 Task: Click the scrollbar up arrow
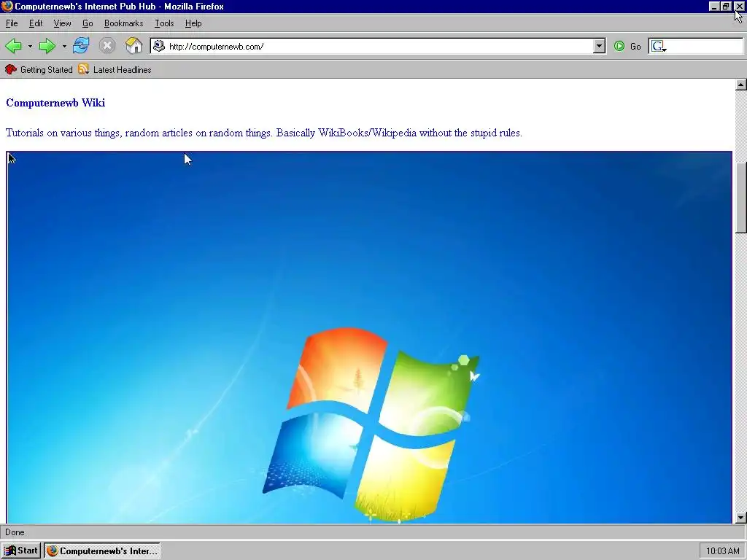740,85
